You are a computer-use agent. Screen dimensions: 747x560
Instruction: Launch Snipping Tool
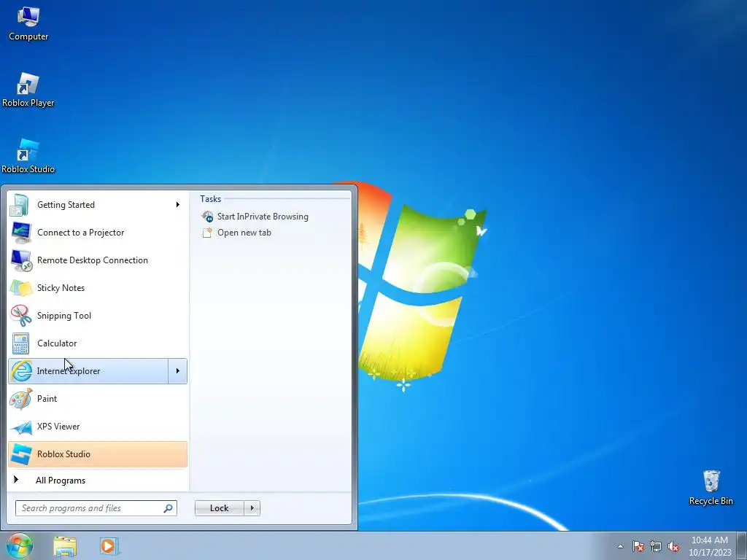(x=98, y=315)
